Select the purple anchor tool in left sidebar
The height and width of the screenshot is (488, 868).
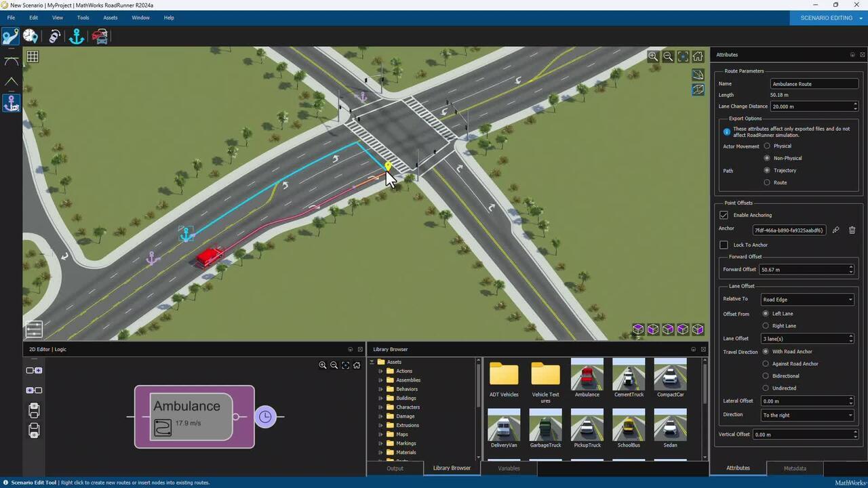[12, 103]
